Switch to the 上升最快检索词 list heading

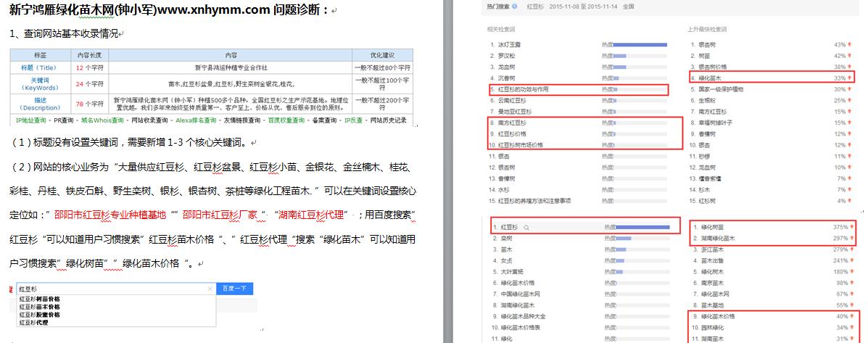[x=707, y=29]
